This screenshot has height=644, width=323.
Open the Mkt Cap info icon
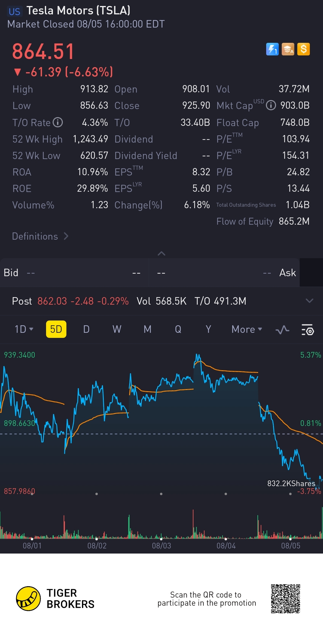click(271, 105)
